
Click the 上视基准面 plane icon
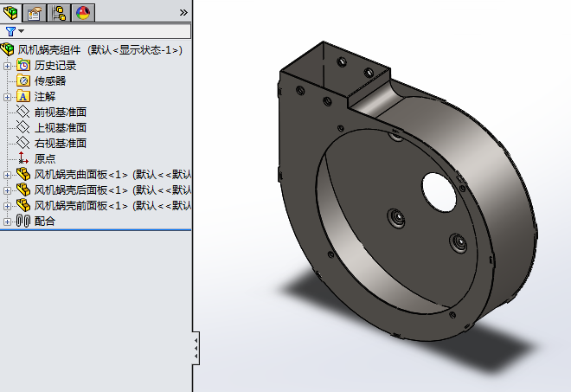(x=23, y=127)
